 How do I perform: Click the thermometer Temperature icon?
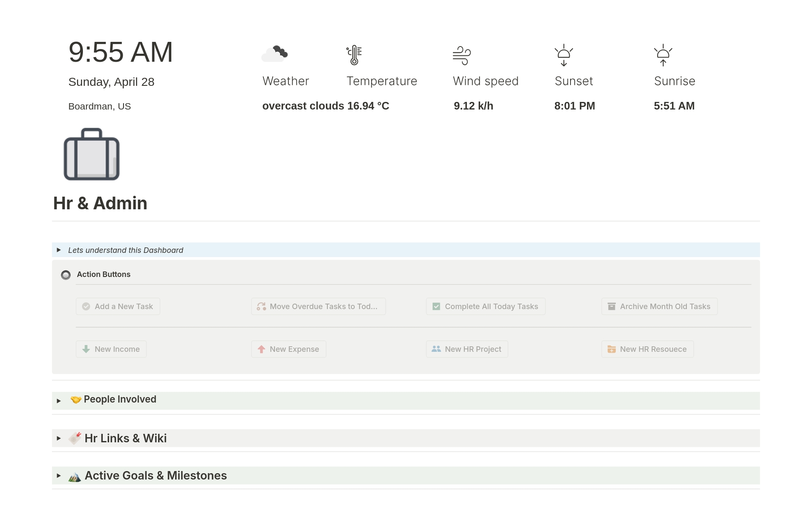[354, 55]
